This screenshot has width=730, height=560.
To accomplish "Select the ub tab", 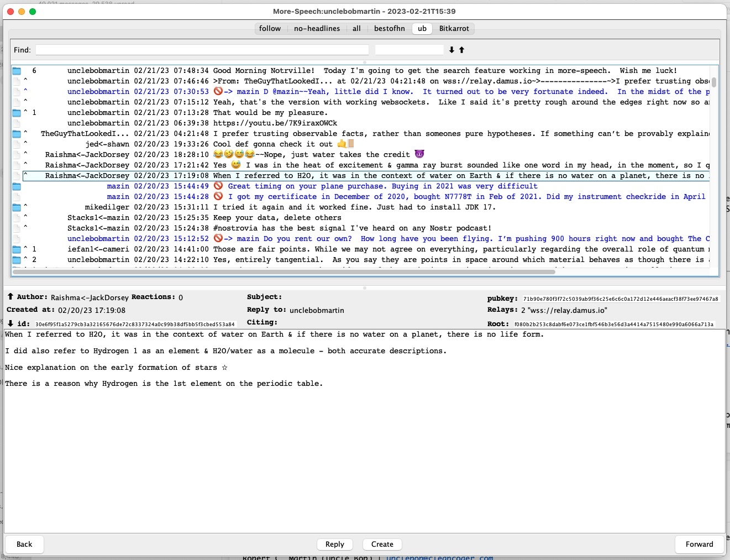I will click(422, 29).
